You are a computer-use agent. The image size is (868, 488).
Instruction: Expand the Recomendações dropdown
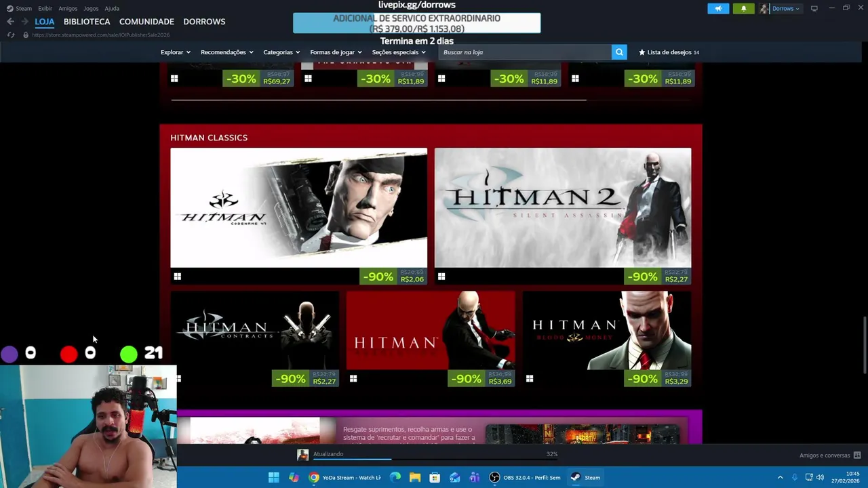(x=227, y=52)
